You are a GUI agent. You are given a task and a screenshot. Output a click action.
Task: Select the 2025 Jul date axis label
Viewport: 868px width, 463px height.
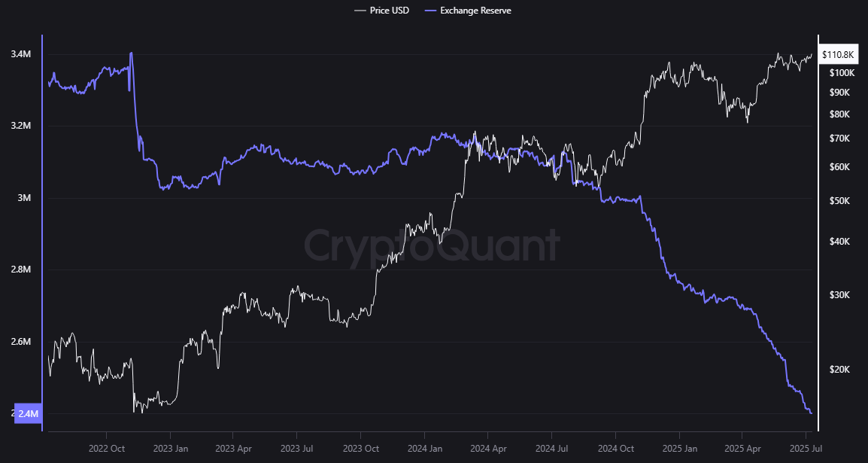tap(806, 448)
